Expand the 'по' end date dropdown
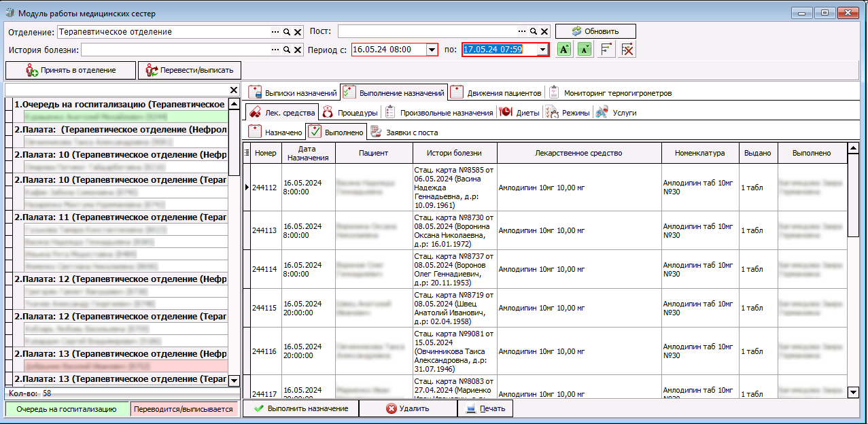This screenshot has width=868, height=424. (x=542, y=50)
